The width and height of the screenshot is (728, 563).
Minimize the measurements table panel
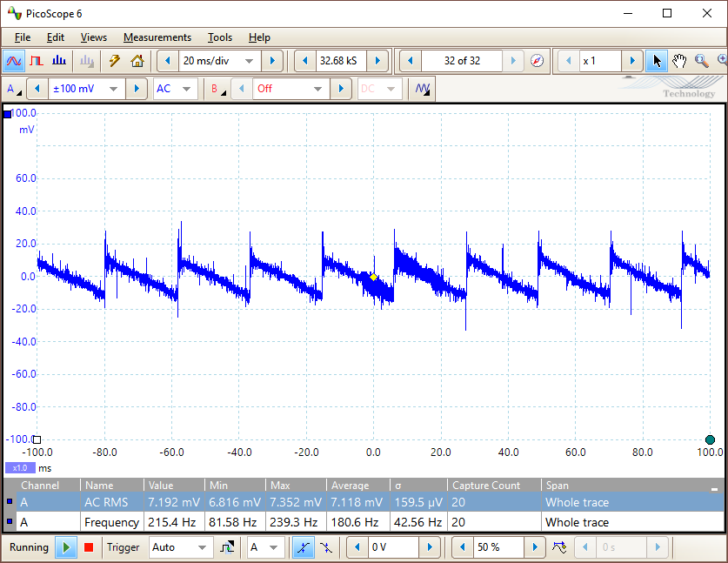tap(715, 488)
